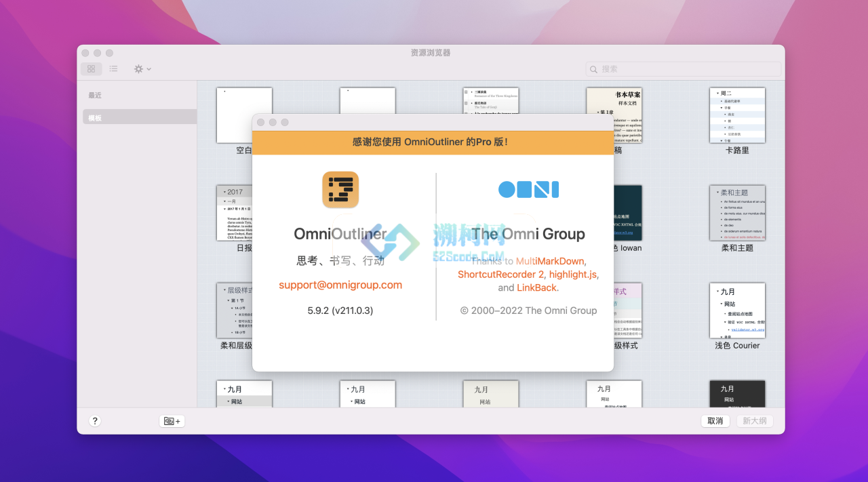Click the 新大纲 button

(754, 421)
